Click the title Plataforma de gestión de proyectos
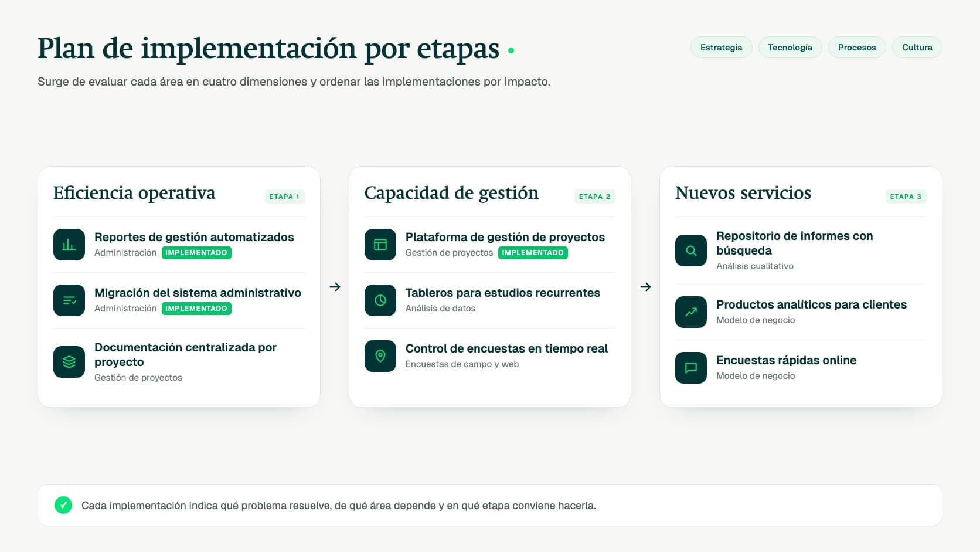This screenshot has width=980, height=552. [505, 237]
